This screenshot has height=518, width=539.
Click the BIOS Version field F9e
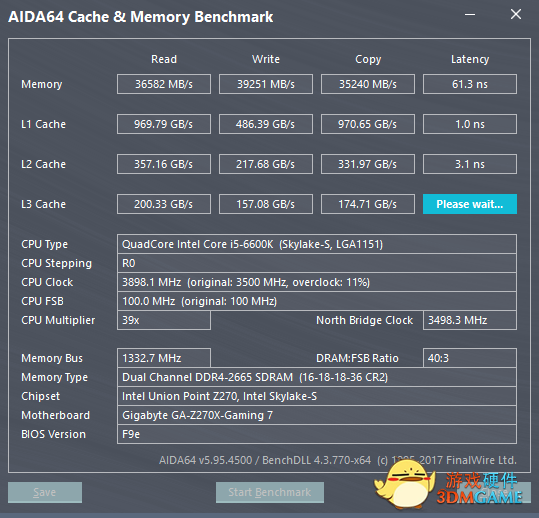pos(317,434)
